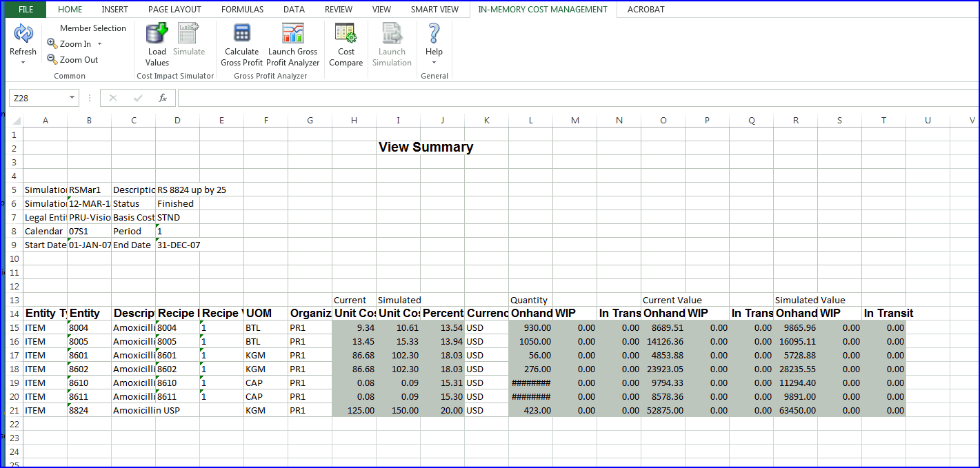Click the View Summary title cell
The height and width of the screenshot is (468, 980).
click(426, 147)
